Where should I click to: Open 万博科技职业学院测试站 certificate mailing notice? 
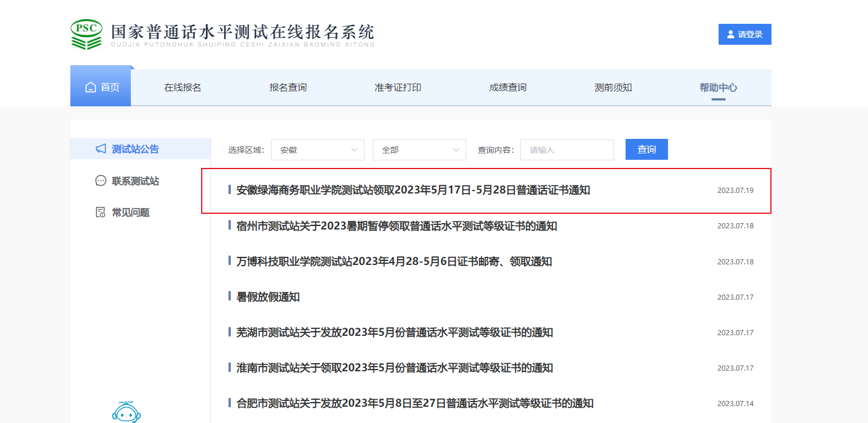coord(394,261)
